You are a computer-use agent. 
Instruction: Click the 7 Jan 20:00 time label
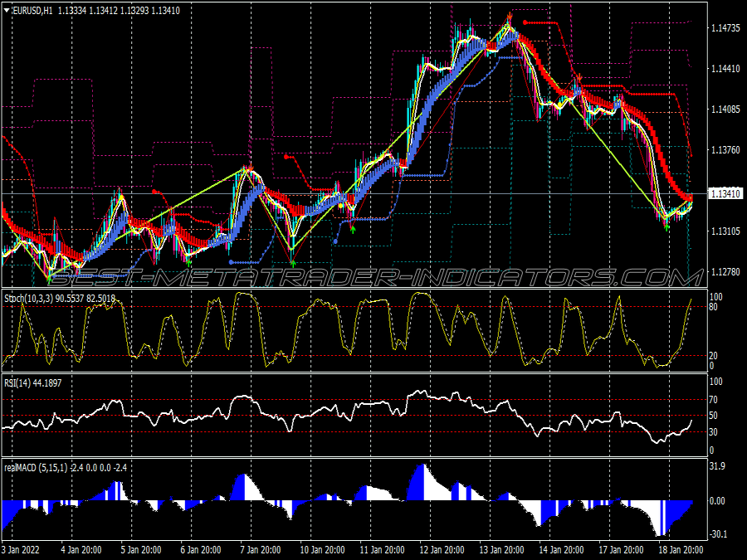[x=260, y=549]
